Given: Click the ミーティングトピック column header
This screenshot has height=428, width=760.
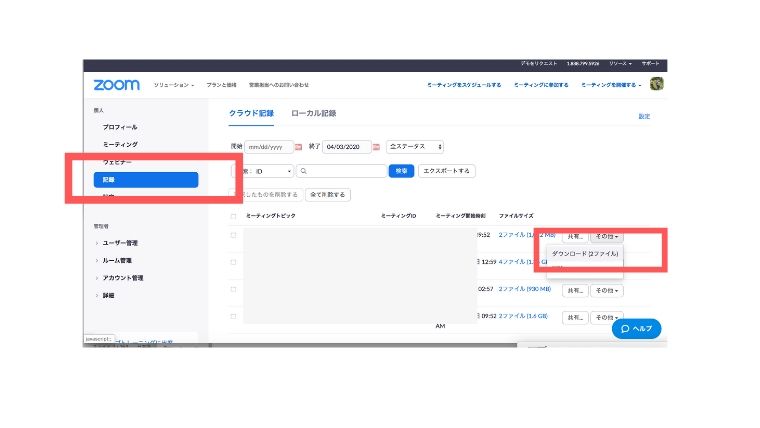Looking at the screenshot, I should click(270, 216).
